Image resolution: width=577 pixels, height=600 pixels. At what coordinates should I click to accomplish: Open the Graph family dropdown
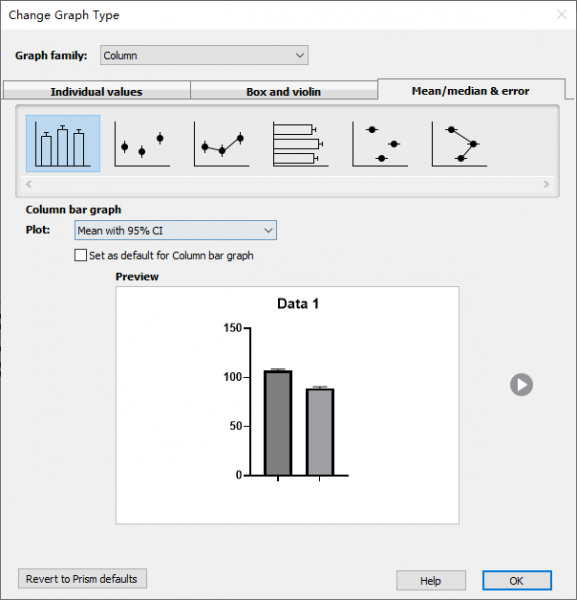click(204, 55)
